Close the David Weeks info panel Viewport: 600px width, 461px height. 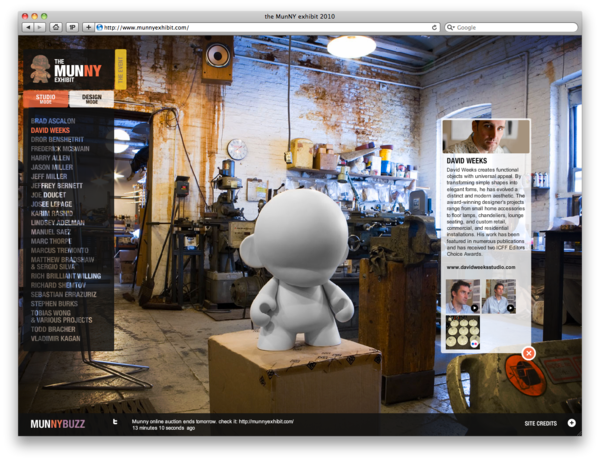click(x=528, y=353)
